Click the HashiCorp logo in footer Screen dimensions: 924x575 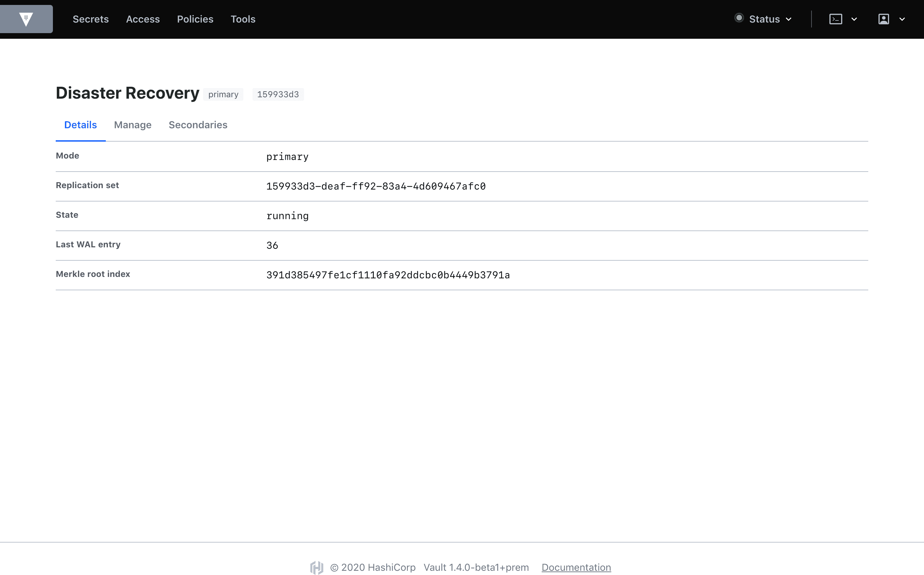(x=317, y=567)
